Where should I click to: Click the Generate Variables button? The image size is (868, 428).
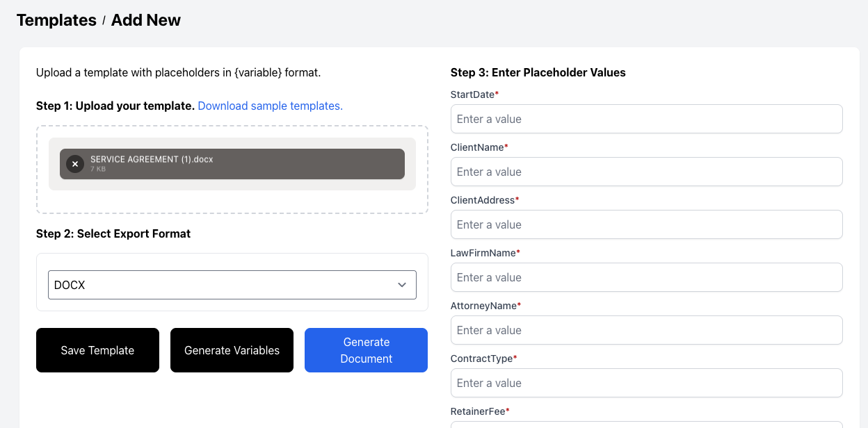click(x=232, y=350)
